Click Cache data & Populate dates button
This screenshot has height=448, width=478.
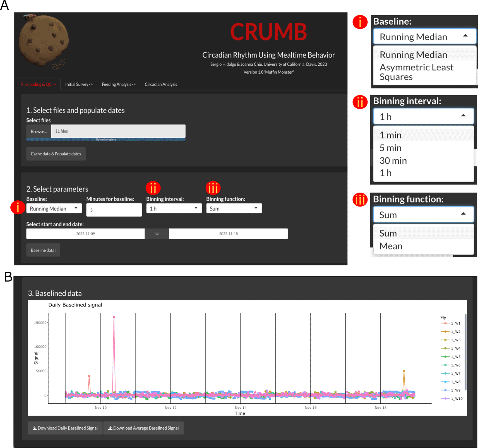coord(56,154)
